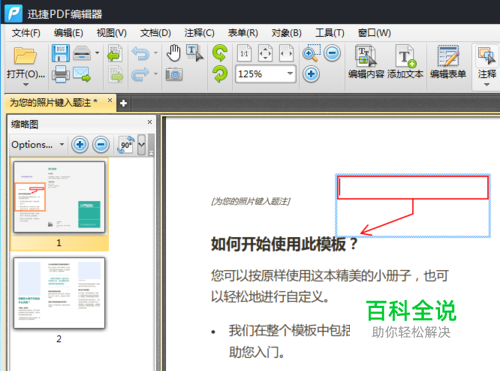500x371 pixels.
Task: Print the document with printer icon
Action: (x=61, y=74)
